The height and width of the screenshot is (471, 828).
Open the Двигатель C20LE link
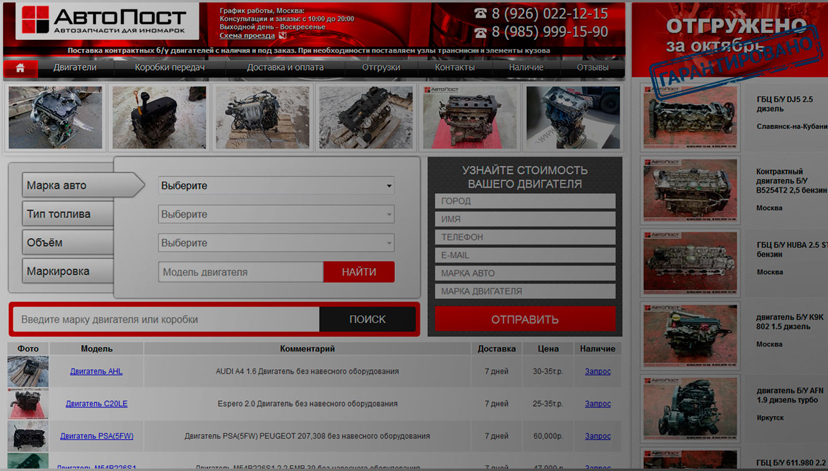tap(96, 403)
